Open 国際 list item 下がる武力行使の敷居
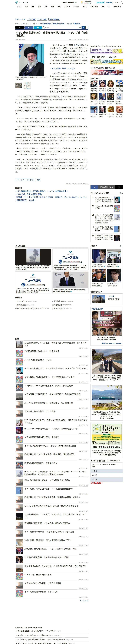The width and height of the screenshot is (138, 644). click(x=40, y=412)
